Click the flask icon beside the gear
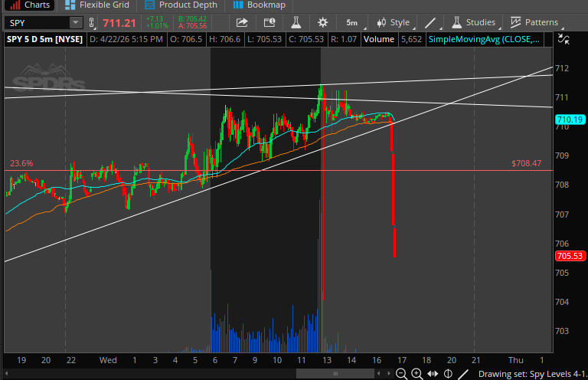 coord(296,22)
